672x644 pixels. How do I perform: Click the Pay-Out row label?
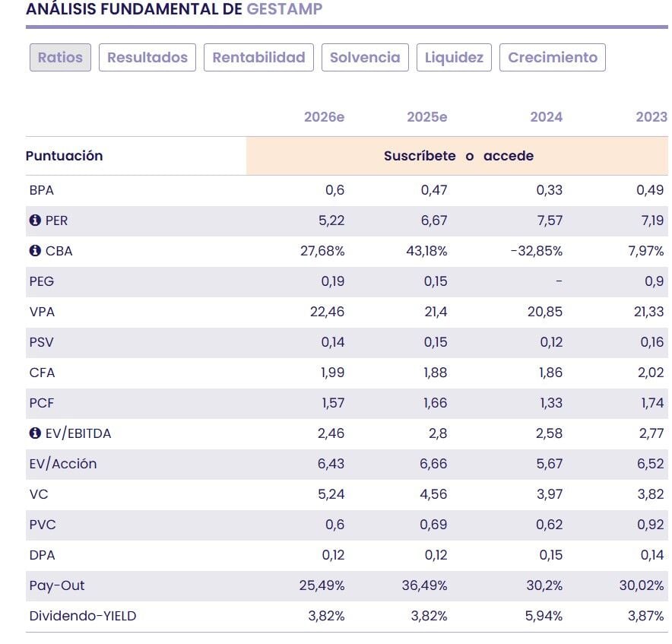pos(57,585)
